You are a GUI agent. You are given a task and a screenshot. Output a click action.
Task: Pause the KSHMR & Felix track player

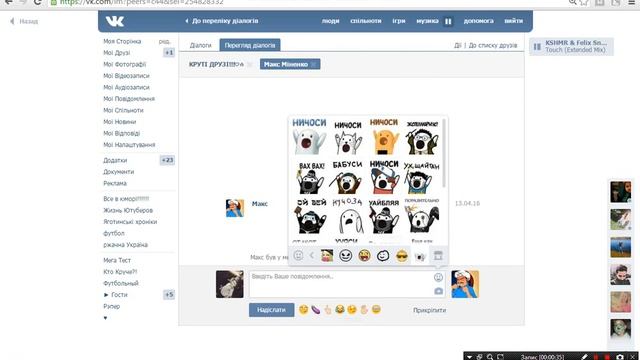537,47
